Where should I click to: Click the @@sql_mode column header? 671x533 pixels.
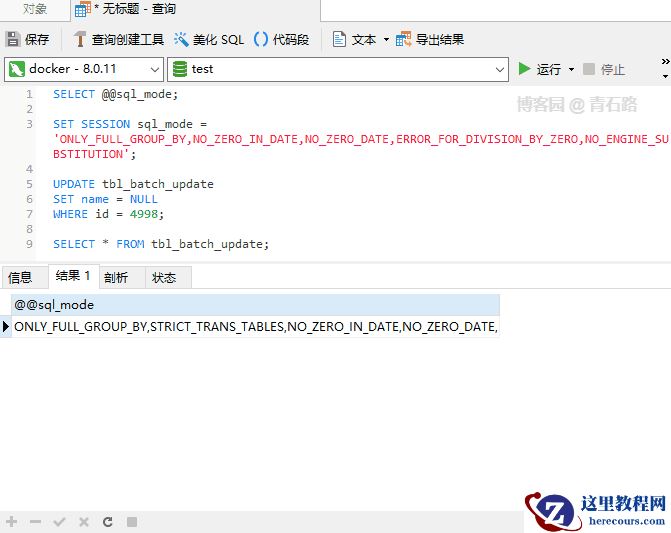coord(255,305)
